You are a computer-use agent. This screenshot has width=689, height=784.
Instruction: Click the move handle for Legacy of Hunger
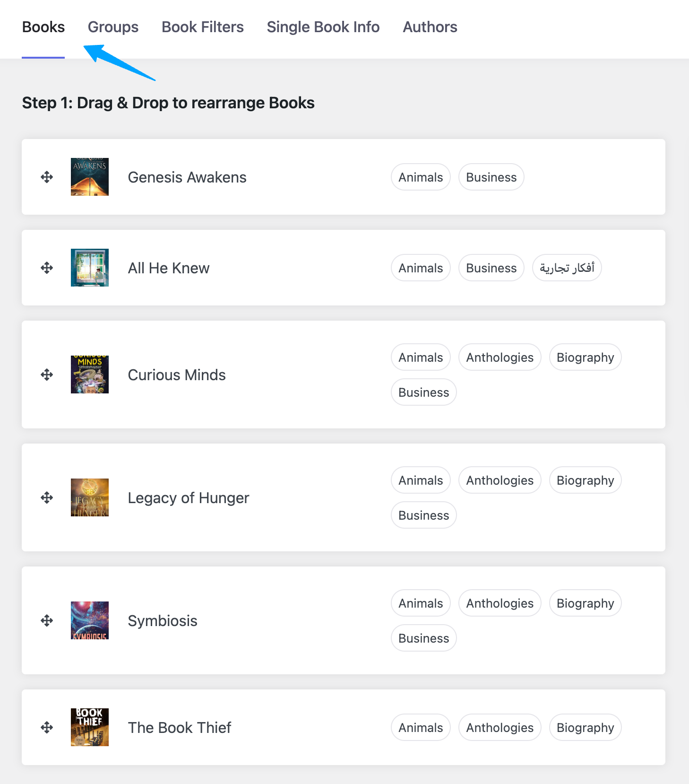point(47,498)
